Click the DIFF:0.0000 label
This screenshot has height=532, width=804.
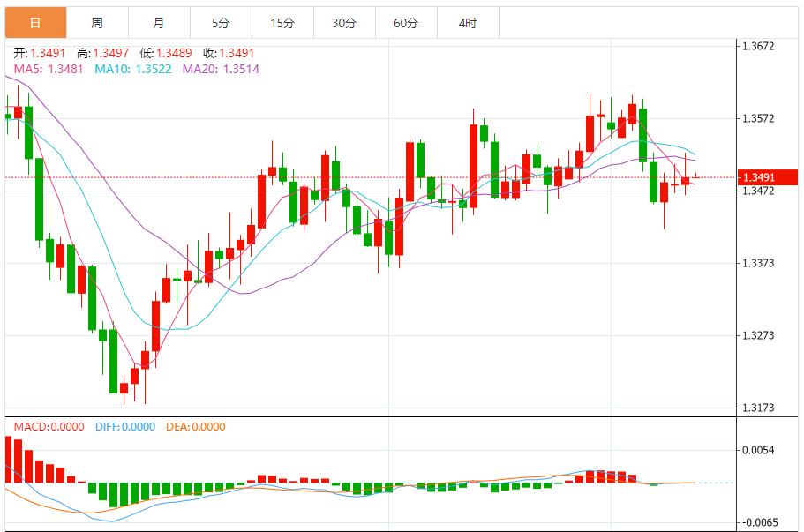tap(125, 427)
